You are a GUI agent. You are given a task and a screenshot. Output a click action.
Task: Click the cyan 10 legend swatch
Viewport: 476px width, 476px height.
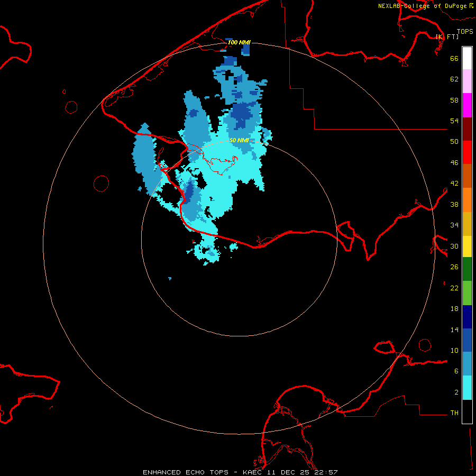(467, 388)
